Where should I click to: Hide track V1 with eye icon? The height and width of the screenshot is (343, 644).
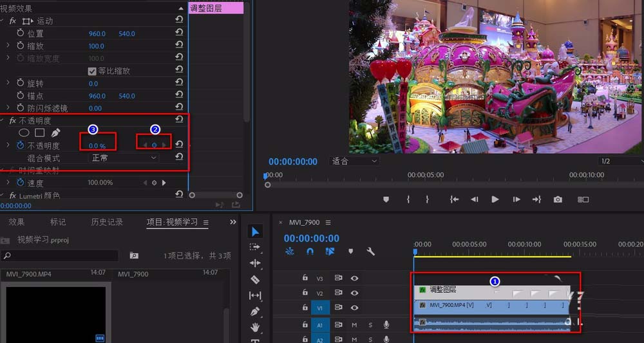click(354, 308)
